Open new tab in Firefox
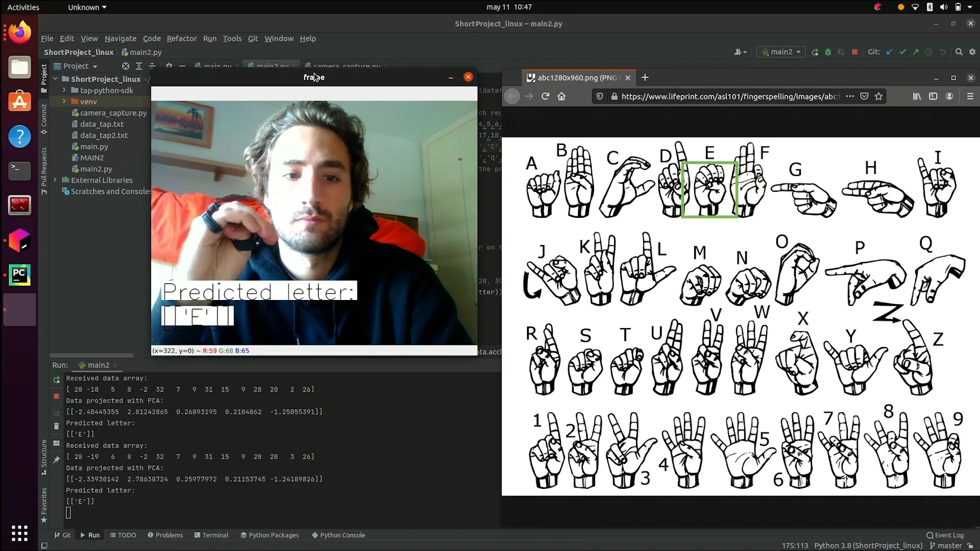Viewport: 980px width, 551px height. (x=645, y=78)
